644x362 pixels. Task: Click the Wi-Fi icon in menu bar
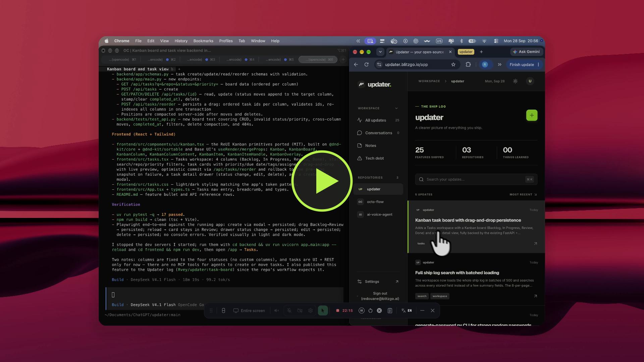pyautogui.click(x=484, y=41)
